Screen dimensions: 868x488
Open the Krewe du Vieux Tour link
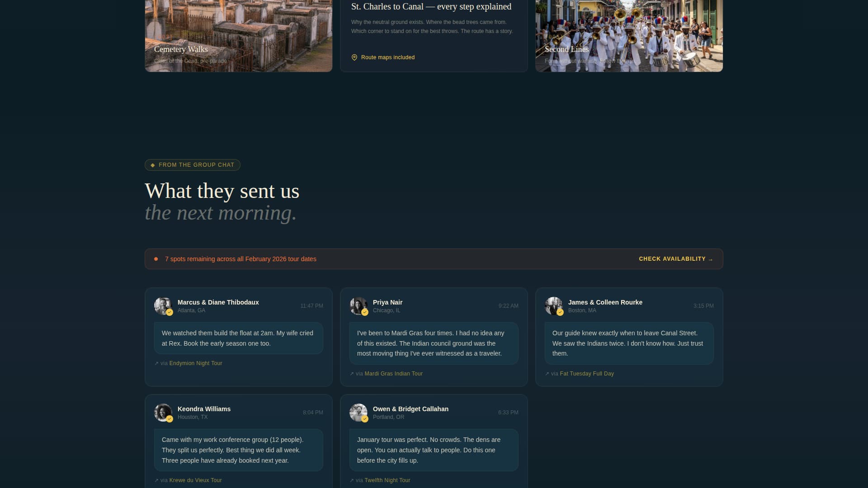[195, 480]
